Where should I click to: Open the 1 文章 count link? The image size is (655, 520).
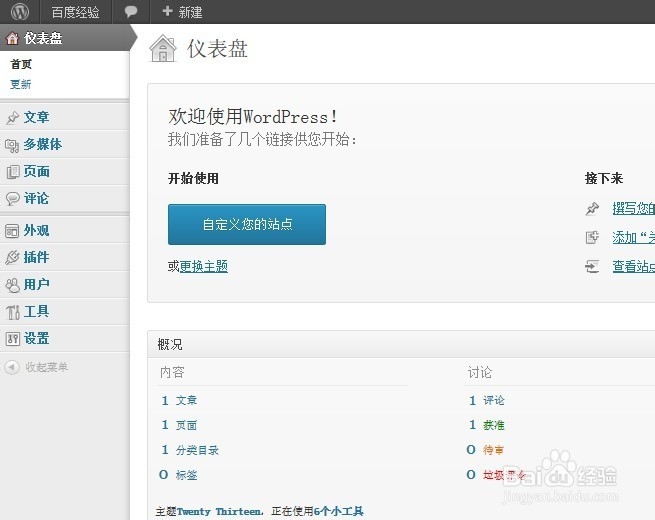(179, 401)
